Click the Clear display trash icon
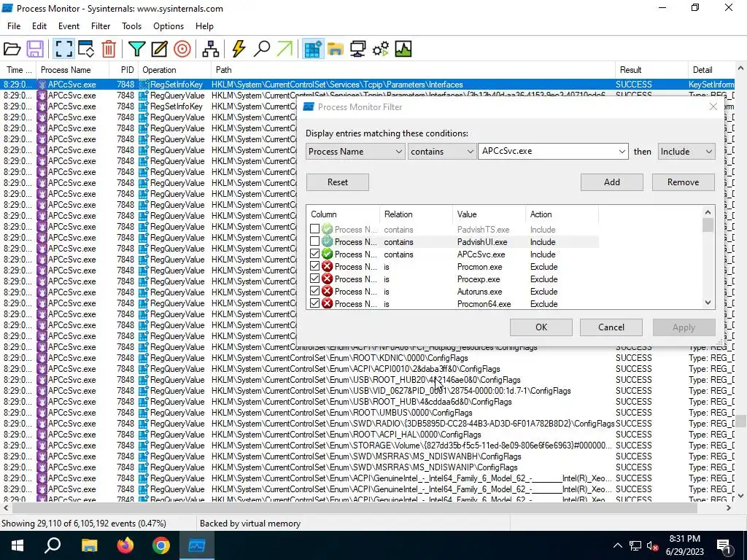Viewport: 747px width, 560px height. (109, 49)
